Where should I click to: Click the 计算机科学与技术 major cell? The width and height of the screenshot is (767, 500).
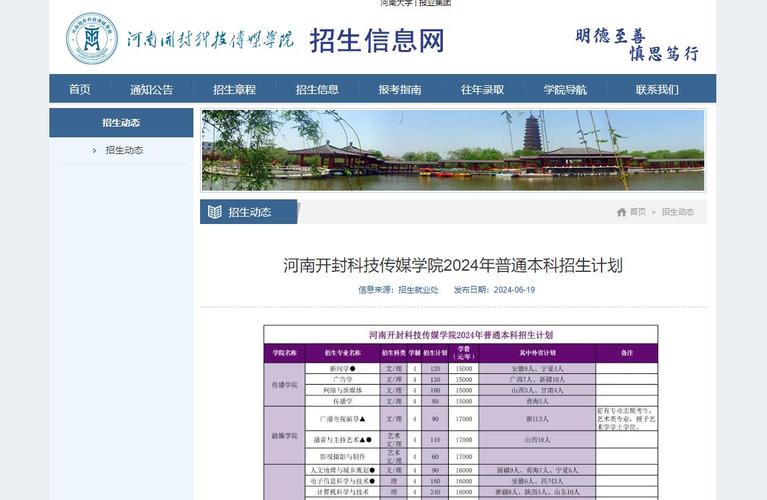[x=343, y=492]
